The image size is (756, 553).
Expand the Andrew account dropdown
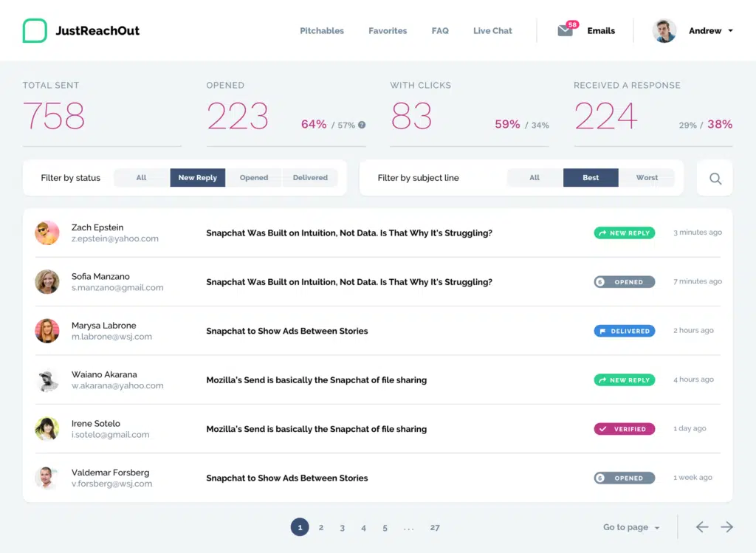[730, 31]
